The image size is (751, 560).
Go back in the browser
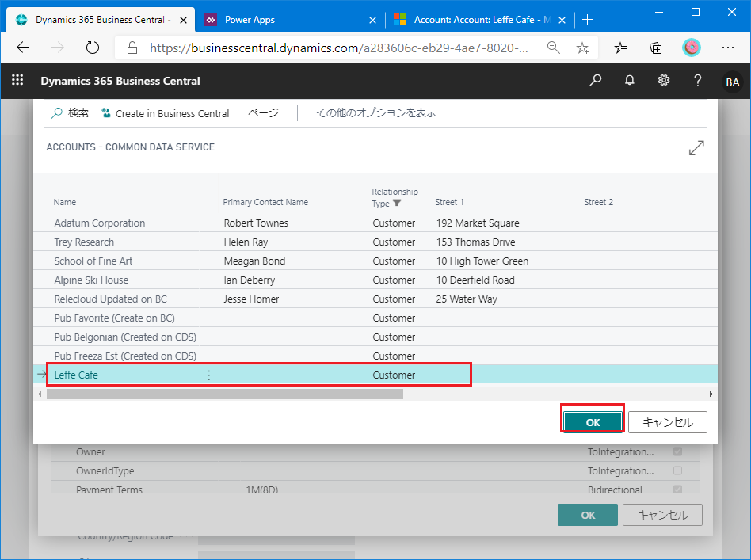pyautogui.click(x=23, y=48)
